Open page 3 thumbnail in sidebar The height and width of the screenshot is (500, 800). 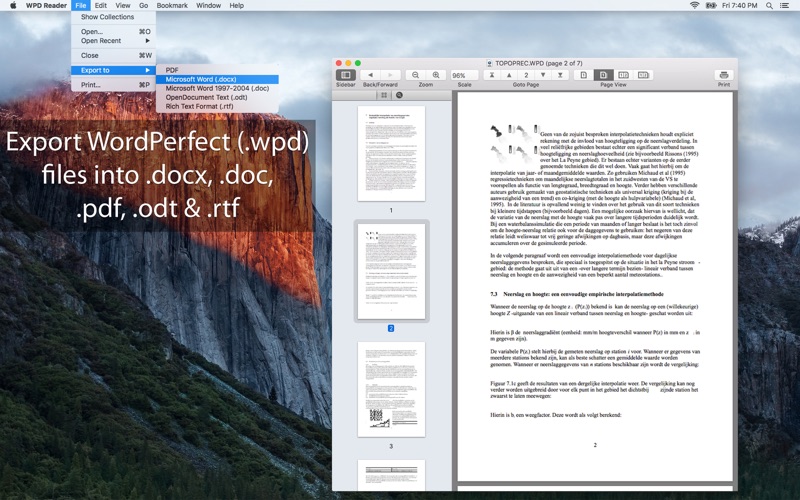tap(391, 389)
